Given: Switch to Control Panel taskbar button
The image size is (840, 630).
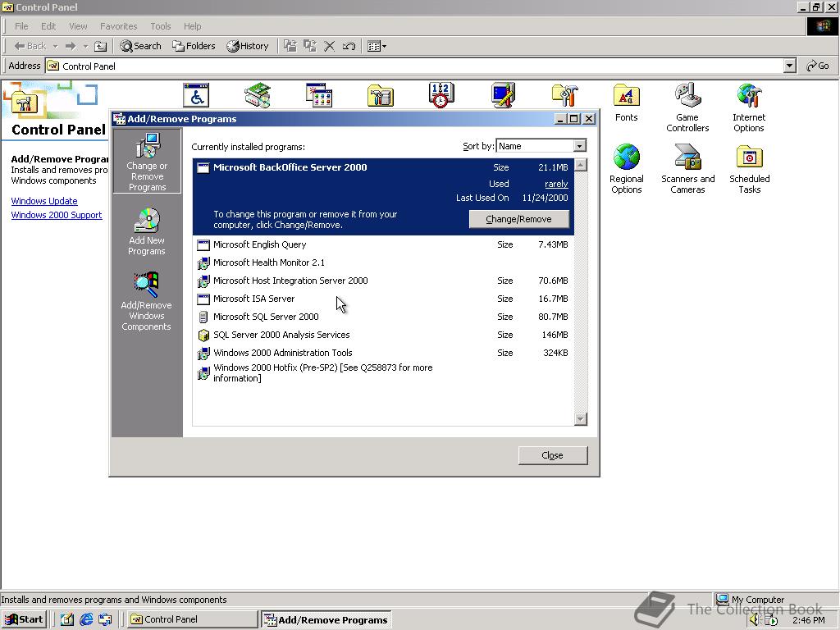Looking at the screenshot, I should click(192, 619).
